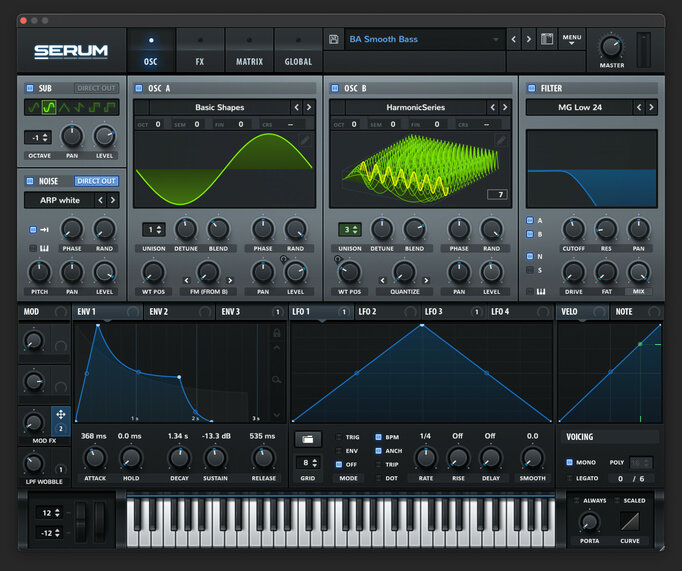The height and width of the screenshot is (571, 682).
Task: Click SUB DIRECT OUT button
Action: [x=96, y=88]
